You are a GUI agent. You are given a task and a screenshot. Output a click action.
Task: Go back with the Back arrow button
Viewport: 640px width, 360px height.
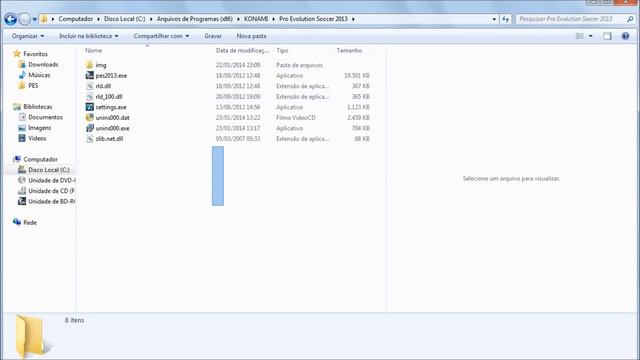[11, 19]
